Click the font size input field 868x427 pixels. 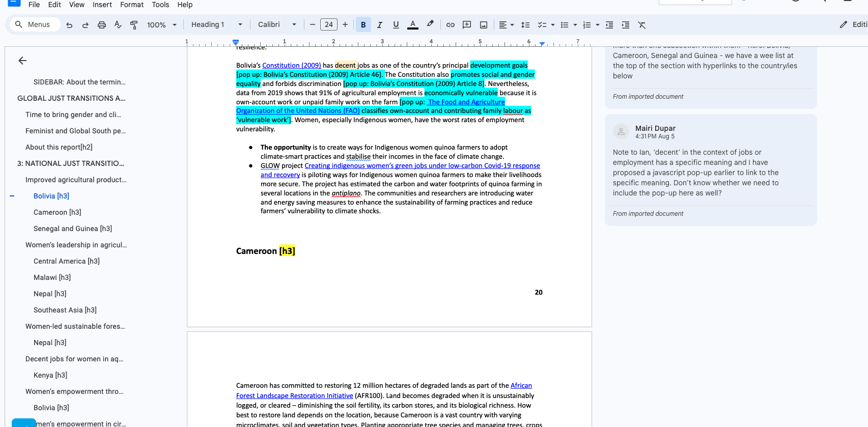[x=329, y=25]
